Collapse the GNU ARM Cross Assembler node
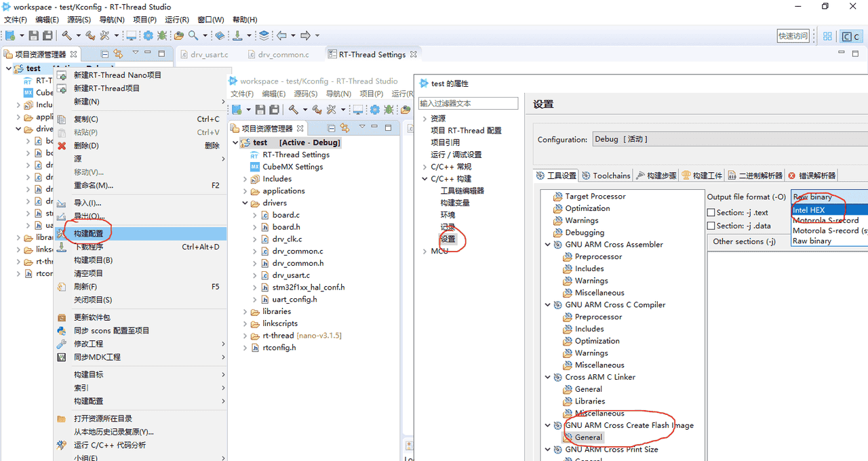Viewport: 868px width, 461px height. [x=548, y=245]
